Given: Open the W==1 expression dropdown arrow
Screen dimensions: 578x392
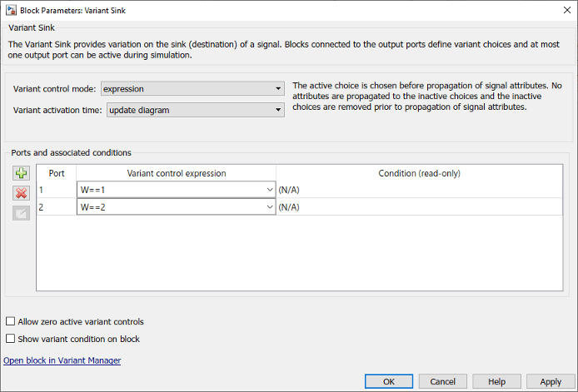Looking at the screenshot, I should pos(268,190).
